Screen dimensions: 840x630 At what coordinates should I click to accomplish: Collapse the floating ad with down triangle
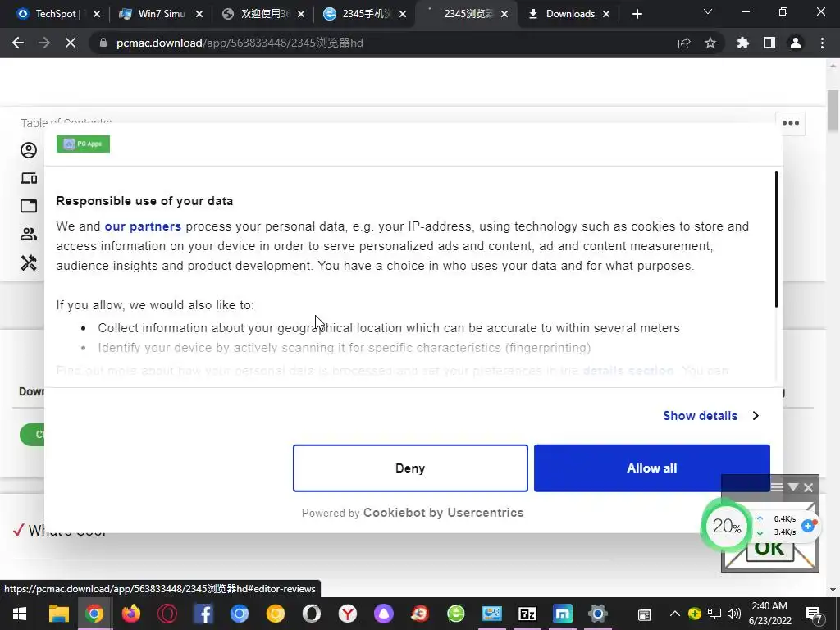coord(793,487)
